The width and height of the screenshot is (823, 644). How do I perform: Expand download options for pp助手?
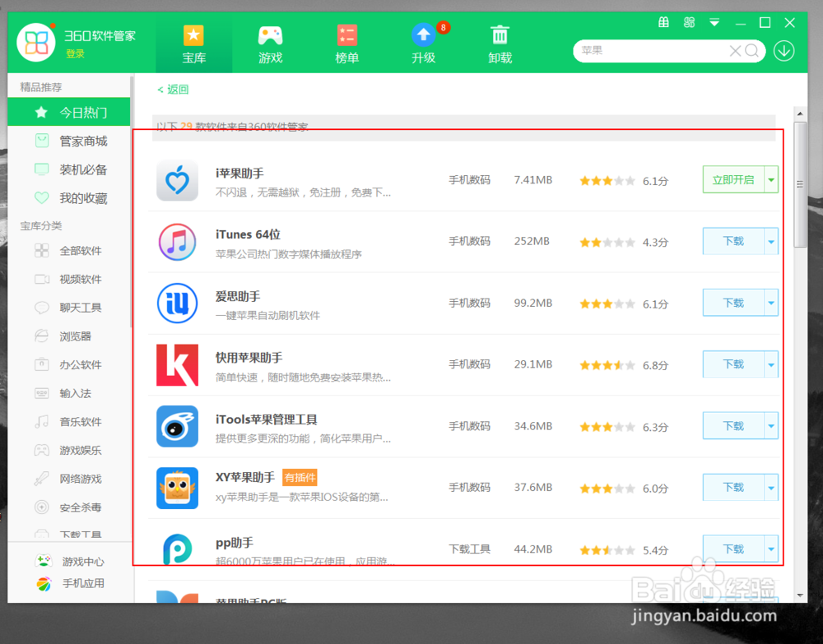771,549
